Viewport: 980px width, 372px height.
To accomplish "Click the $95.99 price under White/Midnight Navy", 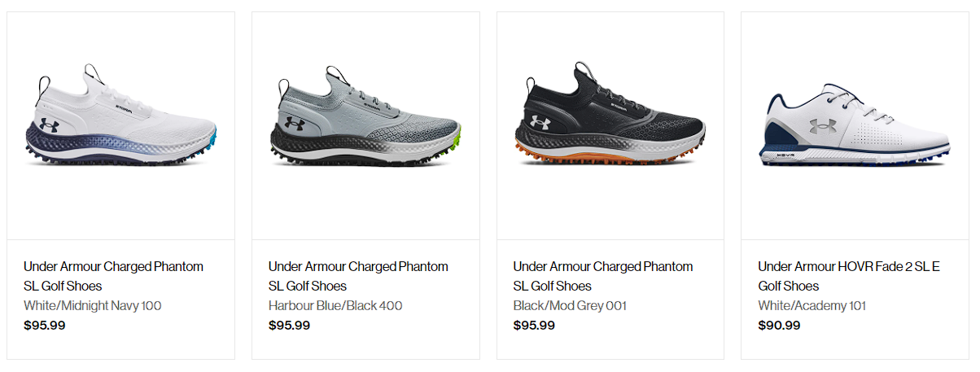I will (45, 326).
